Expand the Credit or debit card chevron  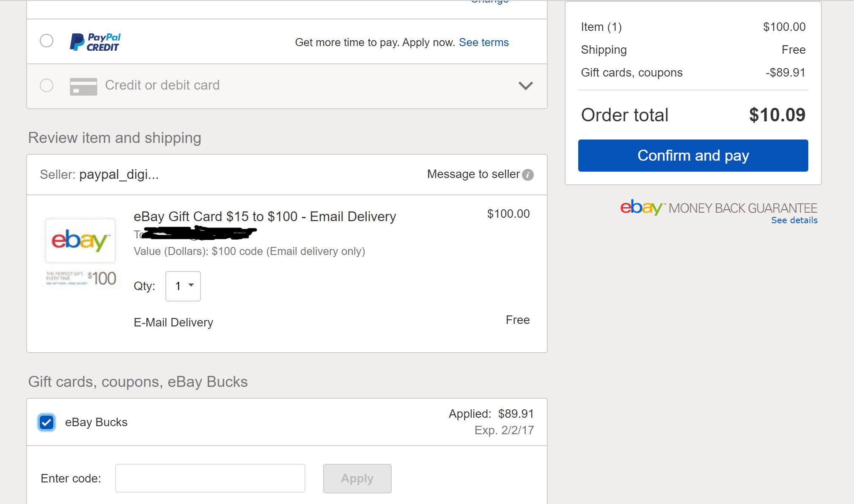pos(525,86)
